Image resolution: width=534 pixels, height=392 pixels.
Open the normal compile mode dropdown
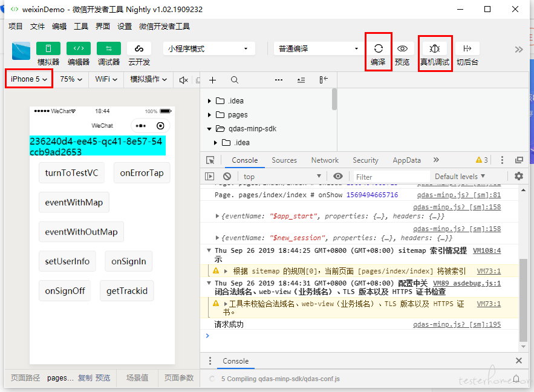pyautogui.click(x=319, y=49)
